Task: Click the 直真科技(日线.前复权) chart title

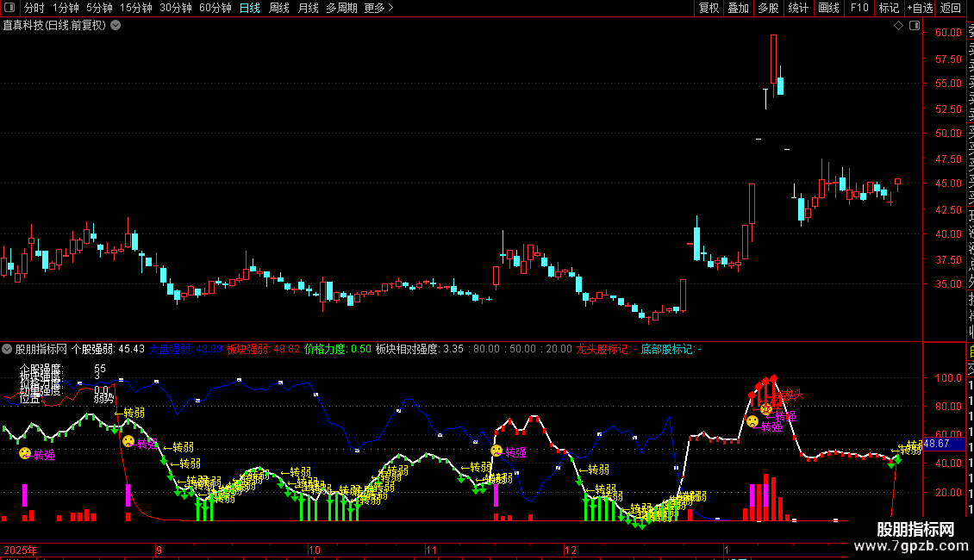Action: tap(54, 26)
